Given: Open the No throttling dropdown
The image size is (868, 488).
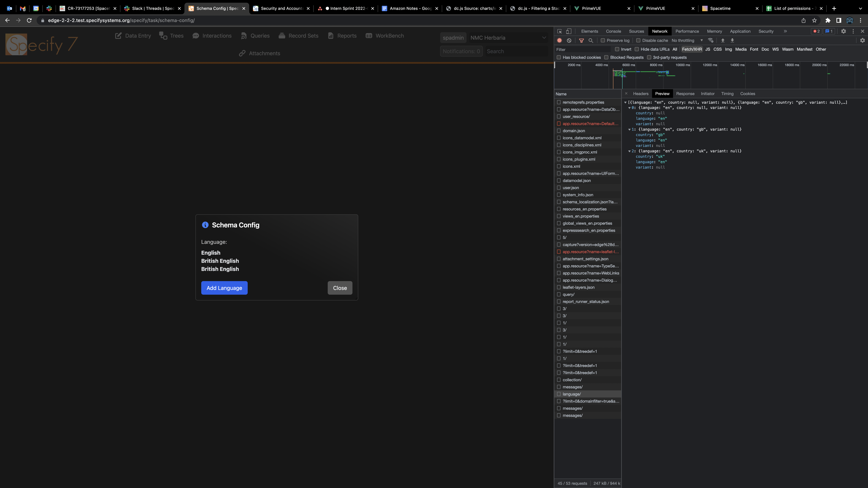Looking at the screenshot, I should point(687,40).
